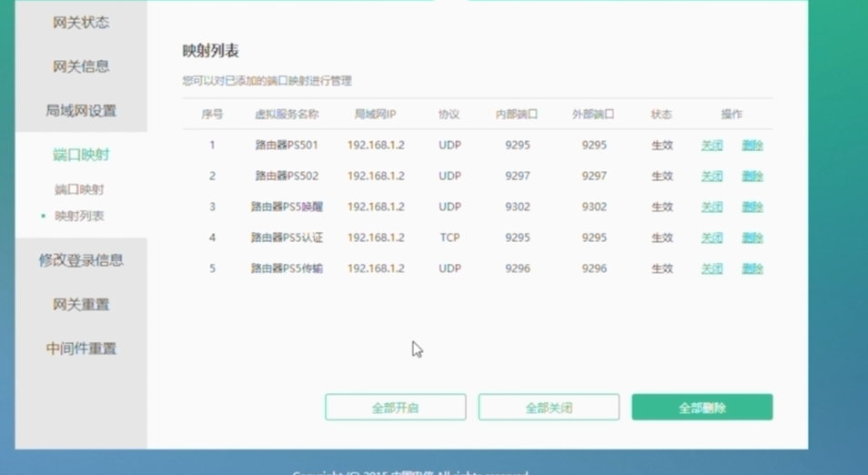Open the 网关状态 sidebar menu
The image size is (868, 475).
[x=81, y=23]
